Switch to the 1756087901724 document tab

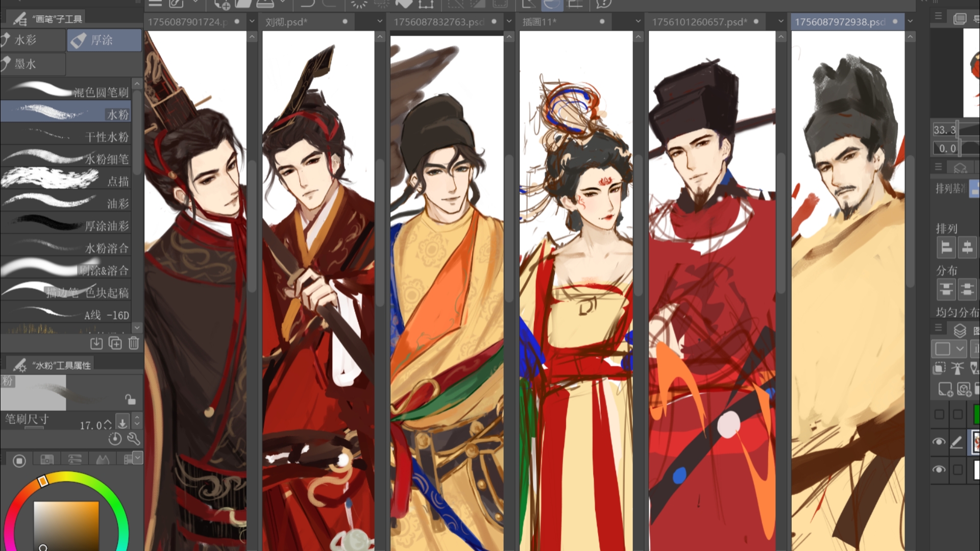point(194,22)
